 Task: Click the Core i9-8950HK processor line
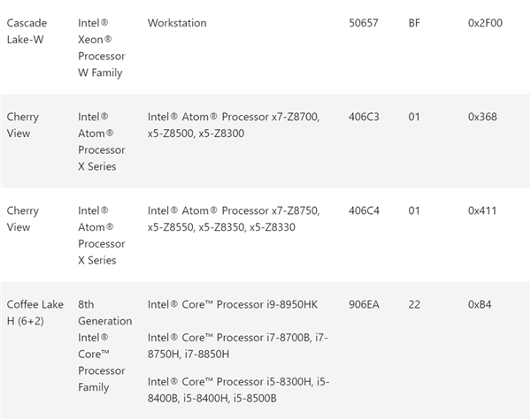(232, 305)
